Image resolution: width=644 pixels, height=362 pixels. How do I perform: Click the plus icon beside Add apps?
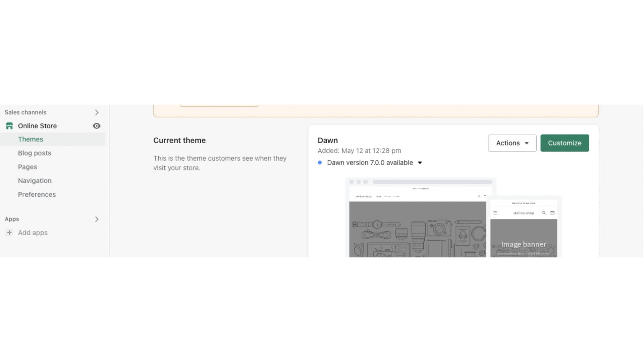[9, 233]
